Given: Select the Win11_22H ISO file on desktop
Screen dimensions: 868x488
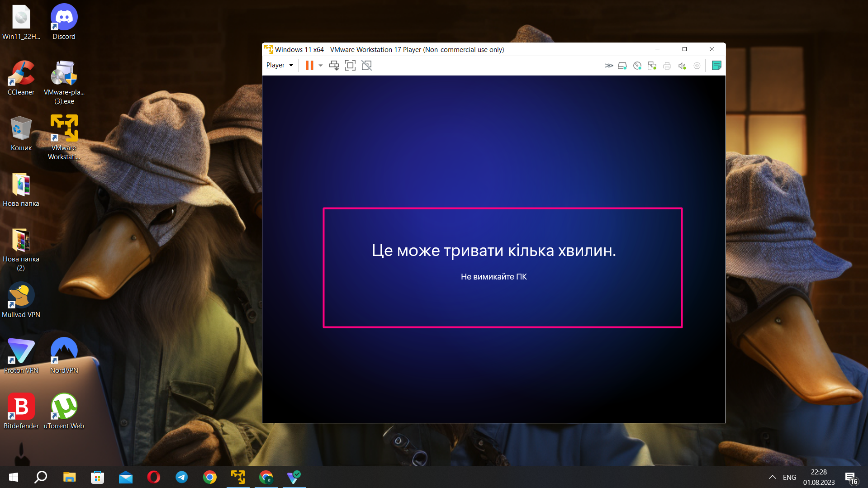Looking at the screenshot, I should (x=21, y=22).
